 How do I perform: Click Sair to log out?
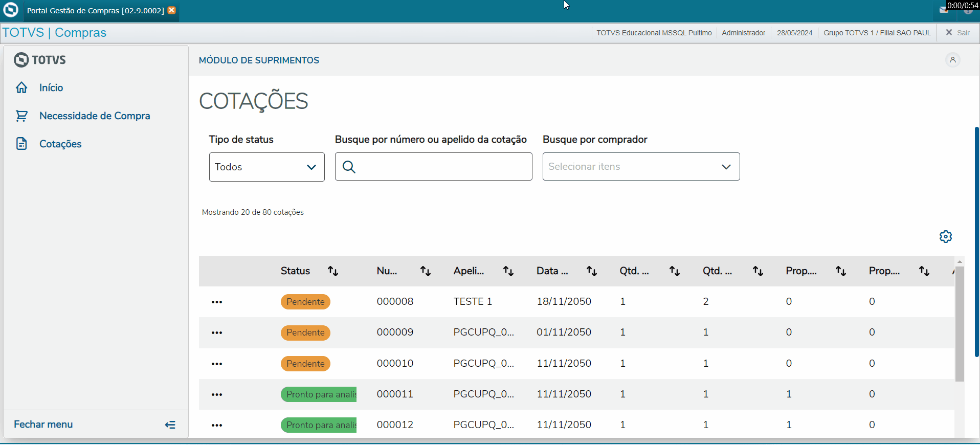(x=958, y=33)
